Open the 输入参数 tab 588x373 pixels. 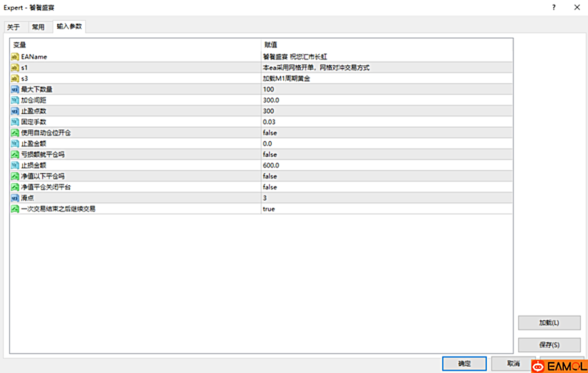pos(69,26)
